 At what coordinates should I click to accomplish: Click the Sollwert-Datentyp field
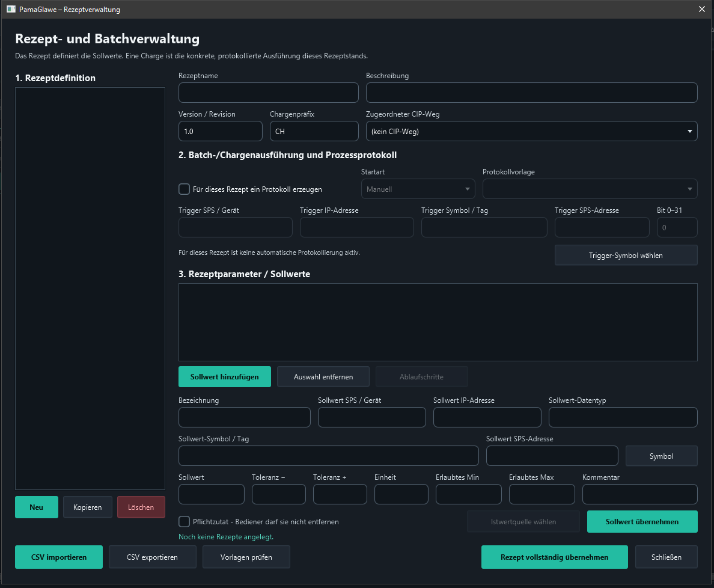[623, 417]
